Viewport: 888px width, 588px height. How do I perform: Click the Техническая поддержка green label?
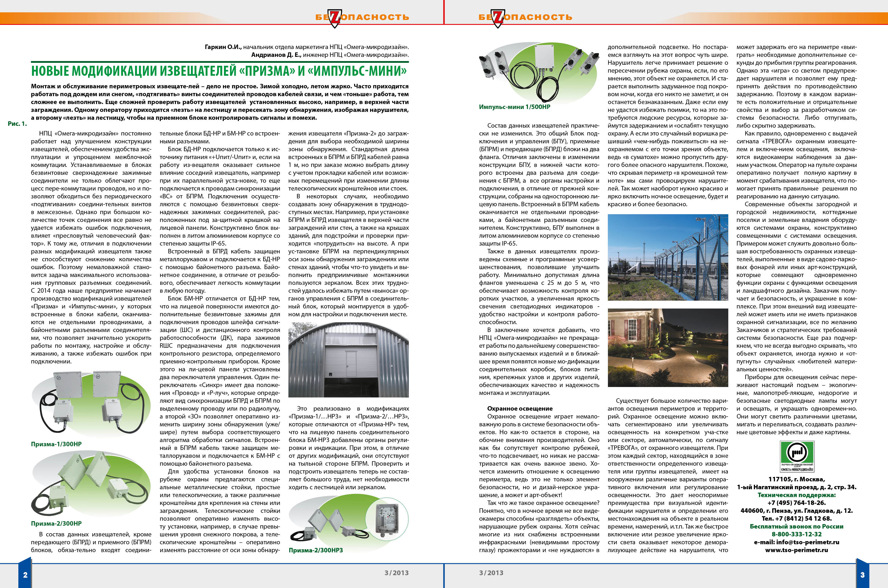click(x=796, y=495)
